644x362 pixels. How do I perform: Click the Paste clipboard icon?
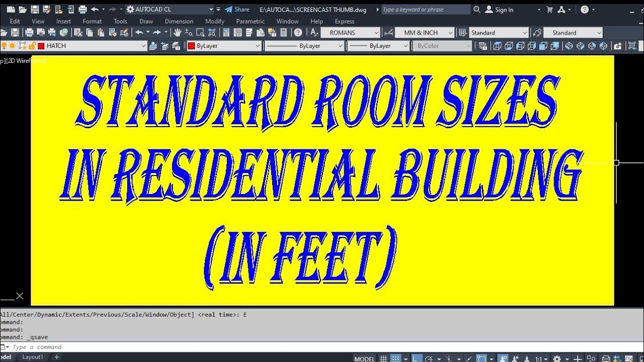coord(101,33)
